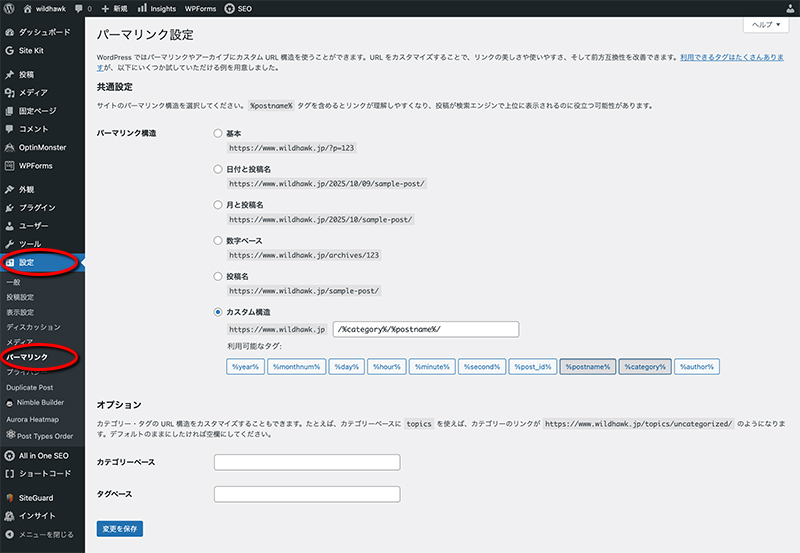Open the + 新規 menu in admin bar
The image size is (800, 553).
[x=112, y=8]
